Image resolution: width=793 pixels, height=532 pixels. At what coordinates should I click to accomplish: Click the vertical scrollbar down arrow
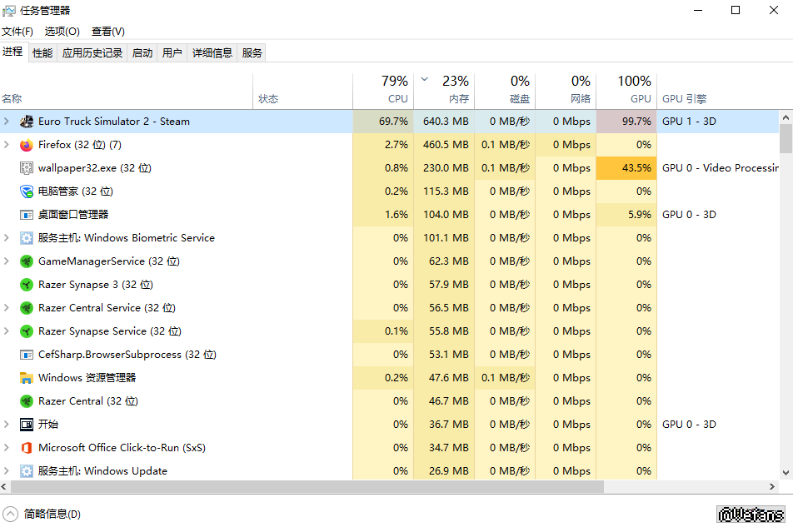pos(786,474)
